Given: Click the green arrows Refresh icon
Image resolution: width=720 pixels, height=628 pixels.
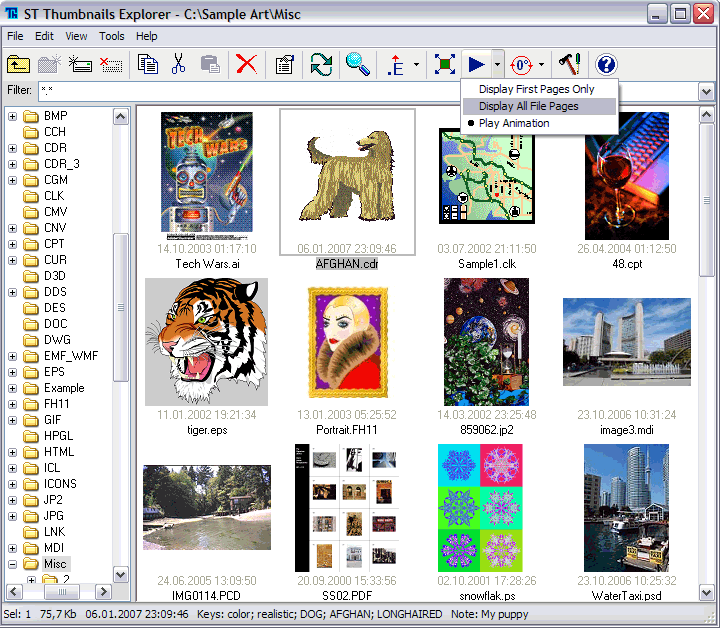Looking at the screenshot, I should 320,65.
